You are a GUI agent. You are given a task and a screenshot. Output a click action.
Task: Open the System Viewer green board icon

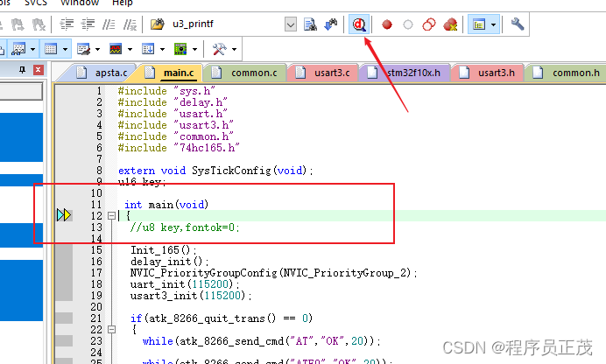tap(180, 49)
